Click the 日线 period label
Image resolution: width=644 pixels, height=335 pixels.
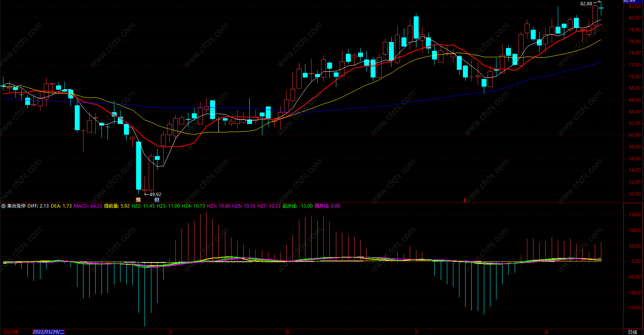tap(633, 332)
